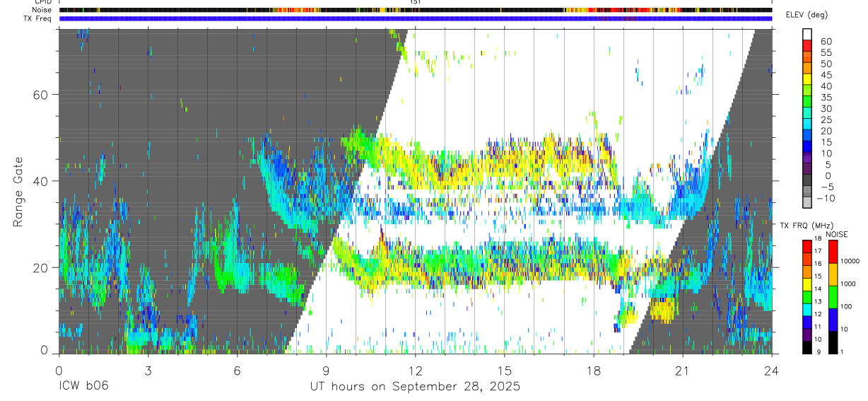
Task: Select the '50' elevation scale label
Action: click(826, 64)
